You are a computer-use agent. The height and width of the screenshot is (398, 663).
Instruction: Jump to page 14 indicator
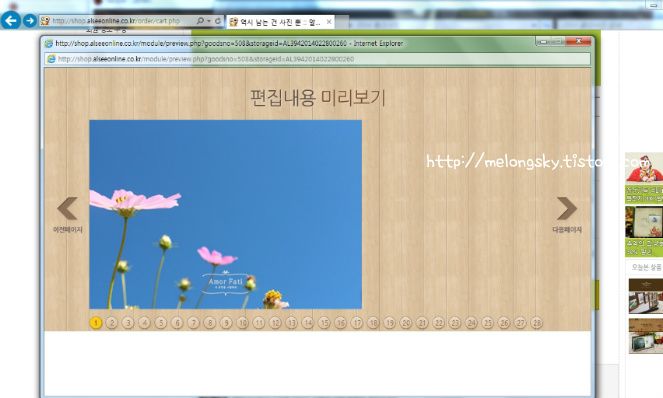(x=308, y=323)
